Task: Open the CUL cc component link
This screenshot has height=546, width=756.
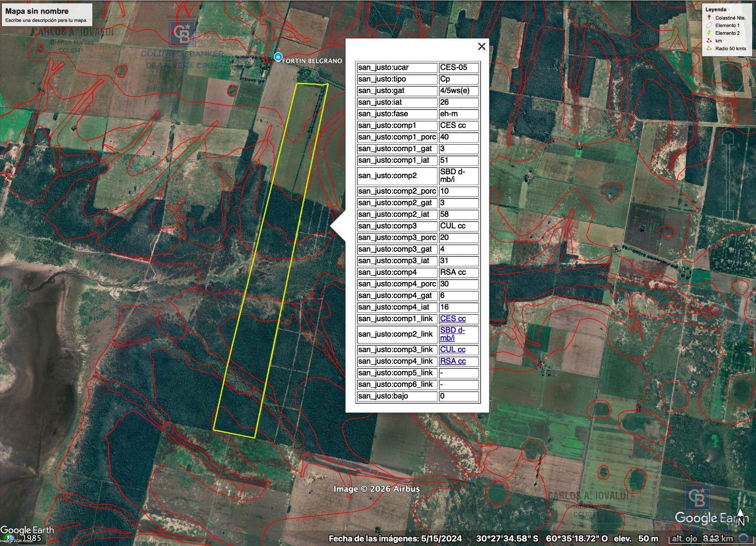Action: [x=453, y=350]
